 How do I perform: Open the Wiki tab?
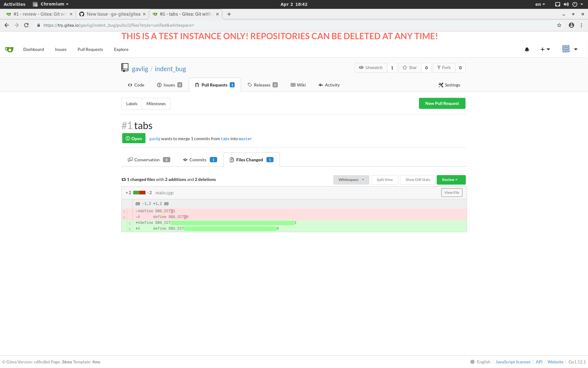coord(298,85)
